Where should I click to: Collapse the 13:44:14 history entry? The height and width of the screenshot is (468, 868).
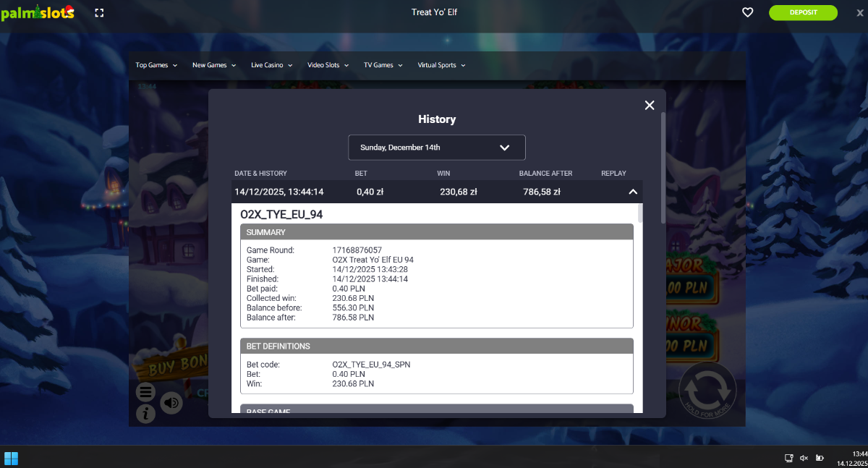click(632, 192)
